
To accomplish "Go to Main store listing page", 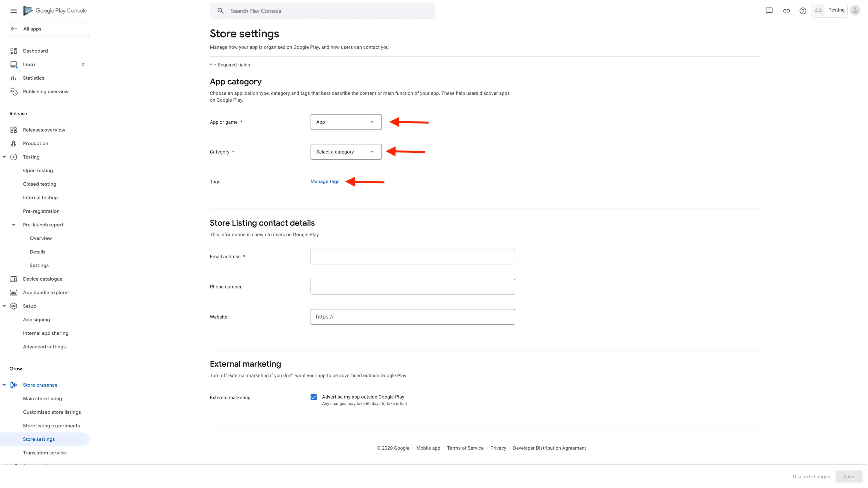I will tap(42, 399).
